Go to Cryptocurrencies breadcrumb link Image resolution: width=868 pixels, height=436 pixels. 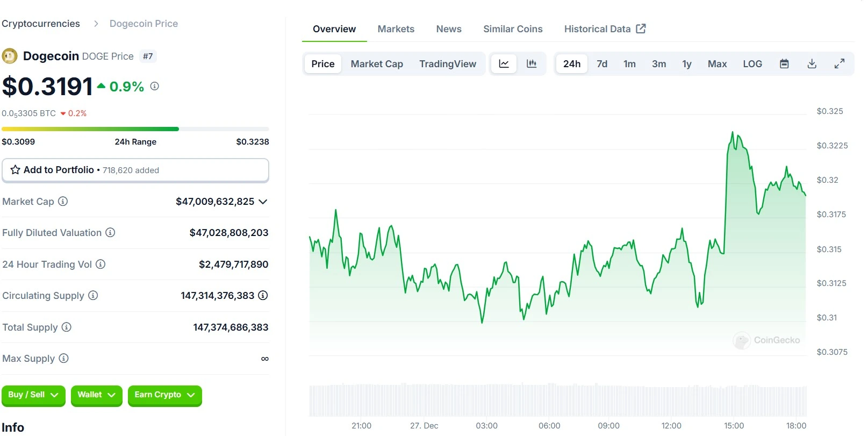[41, 24]
